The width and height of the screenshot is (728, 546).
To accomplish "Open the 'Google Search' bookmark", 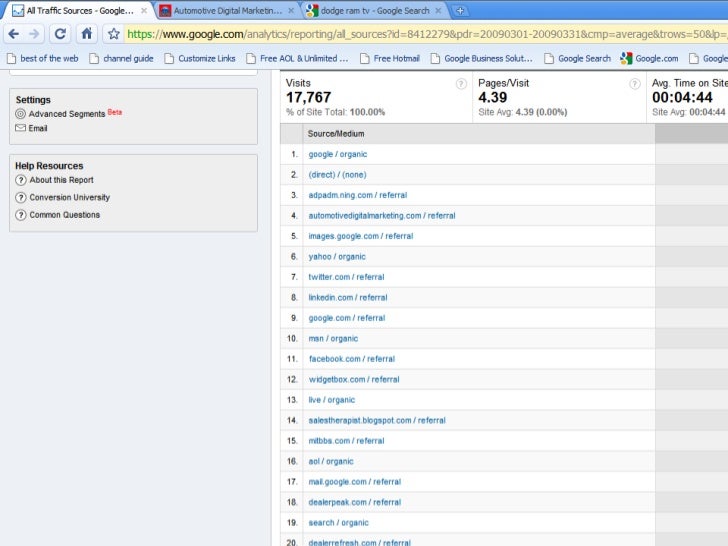I will pyautogui.click(x=578, y=58).
